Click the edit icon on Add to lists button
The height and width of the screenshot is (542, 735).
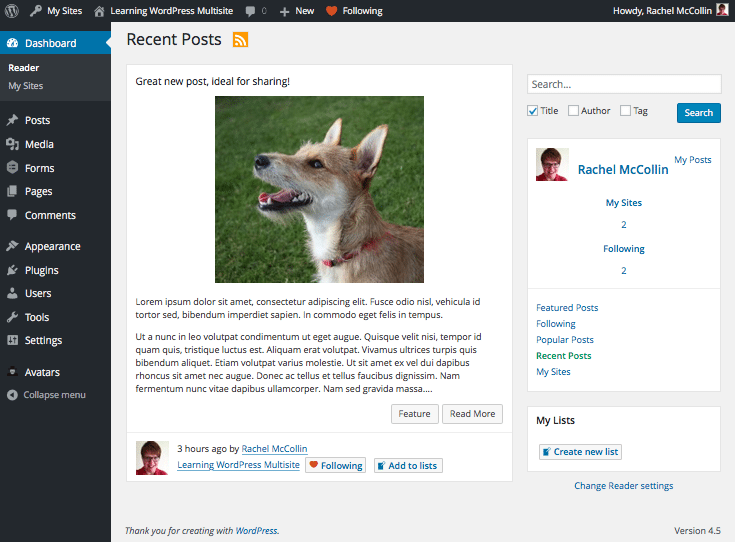point(382,466)
